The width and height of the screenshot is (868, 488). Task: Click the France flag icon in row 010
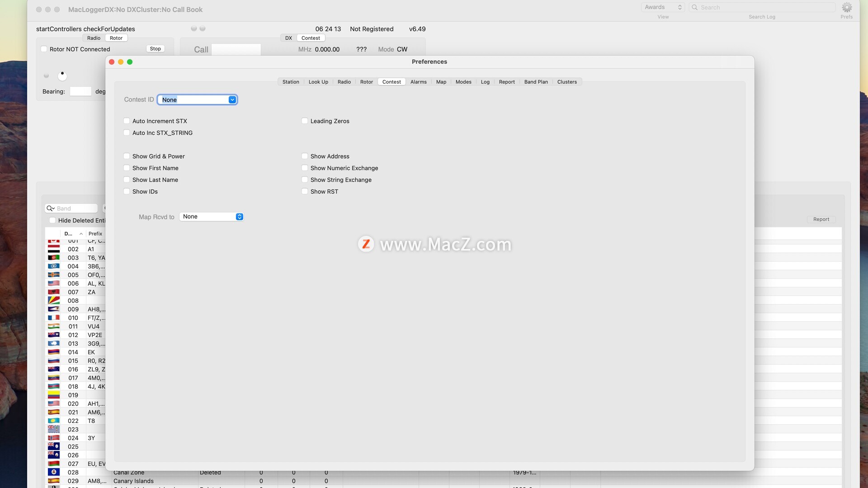tap(54, 318)
